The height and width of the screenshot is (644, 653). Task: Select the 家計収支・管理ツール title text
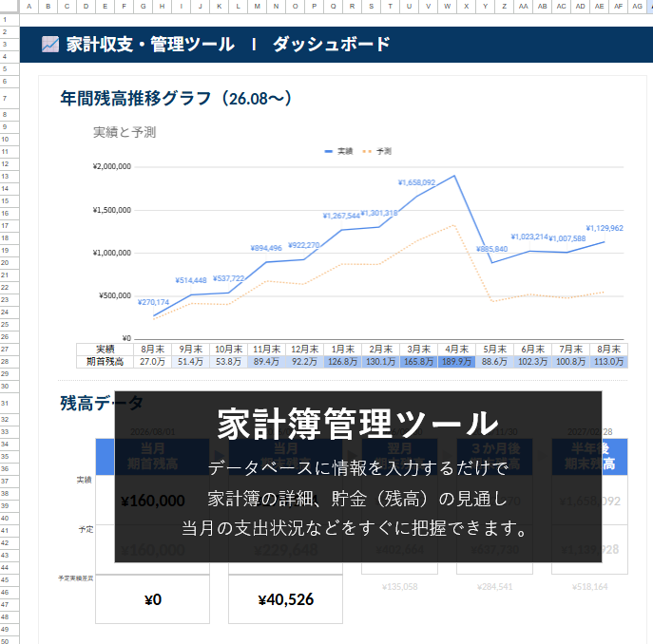point(150,44)
